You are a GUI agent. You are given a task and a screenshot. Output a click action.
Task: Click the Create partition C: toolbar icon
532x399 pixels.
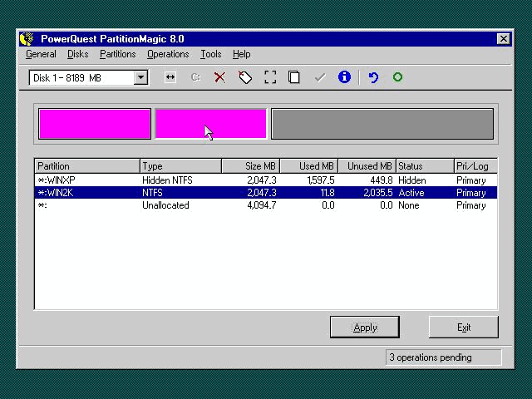click(x=195, y=77)
